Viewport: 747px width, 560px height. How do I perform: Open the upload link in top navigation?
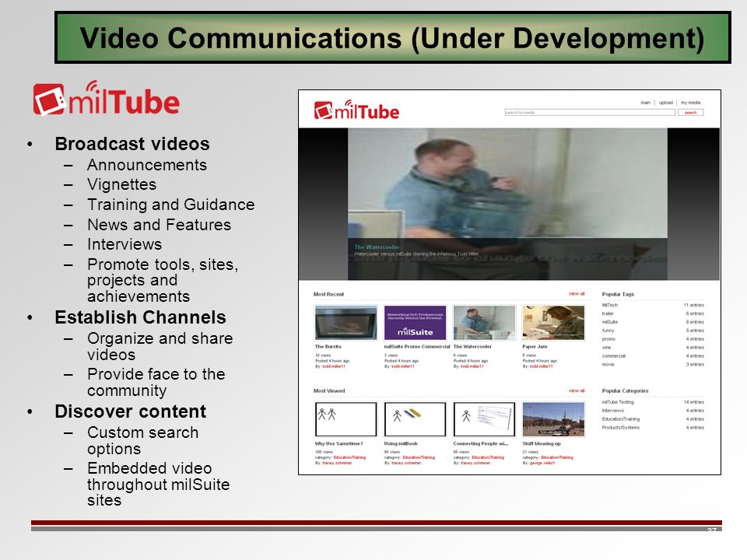(665, 103)
